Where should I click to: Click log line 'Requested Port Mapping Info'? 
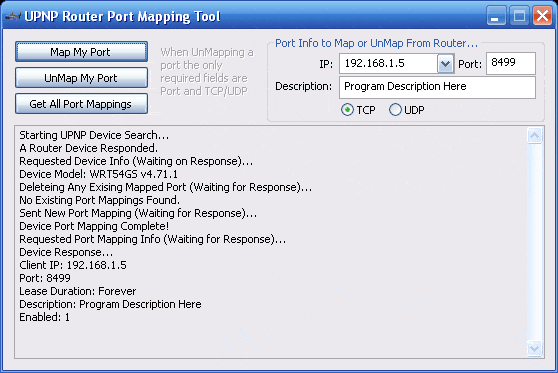(x=152, y=239)
